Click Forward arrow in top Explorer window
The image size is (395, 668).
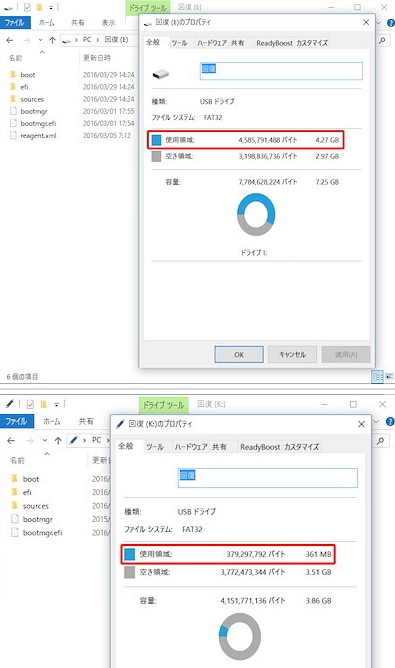tap(26, 40)
